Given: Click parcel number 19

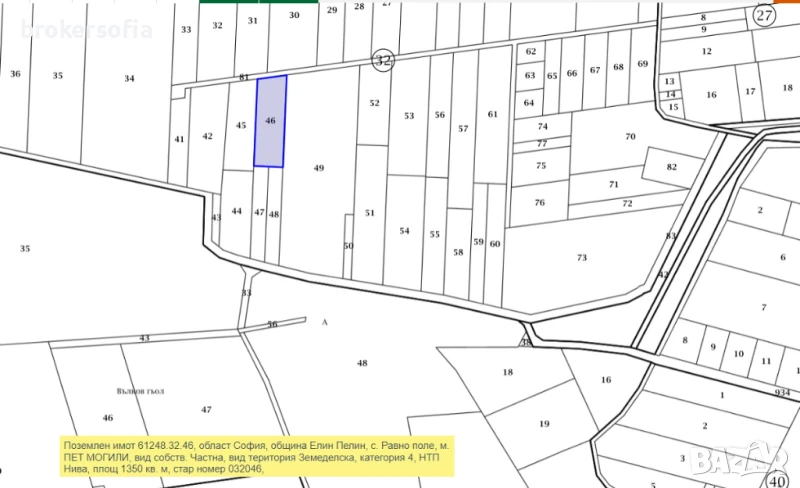Looking at the screenshot, I should point(544,423).
